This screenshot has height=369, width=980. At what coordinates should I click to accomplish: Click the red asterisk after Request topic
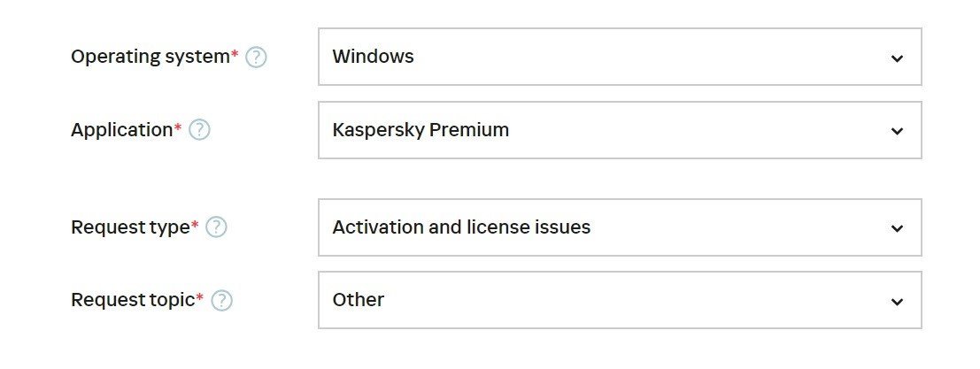pyautogui.click(x=199, y=298)
